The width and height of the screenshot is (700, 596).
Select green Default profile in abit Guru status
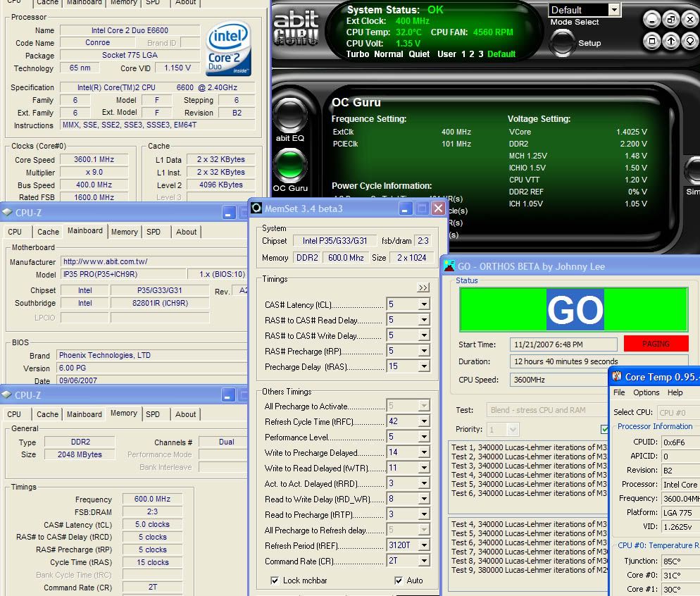pos(501,54)
